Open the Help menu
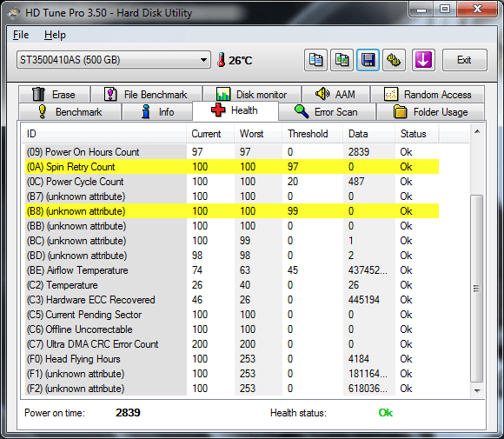Viewport: 504px width, 439px height. click(55, 35)
